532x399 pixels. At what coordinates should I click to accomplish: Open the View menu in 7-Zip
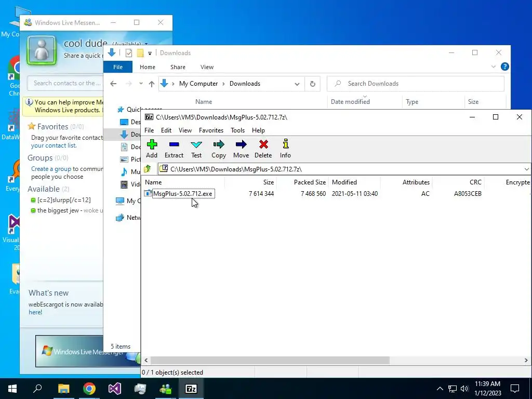185,130
